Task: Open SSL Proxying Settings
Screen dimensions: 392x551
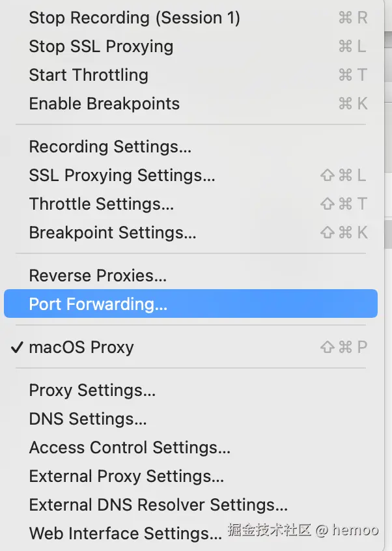Action: click(122, 175)
